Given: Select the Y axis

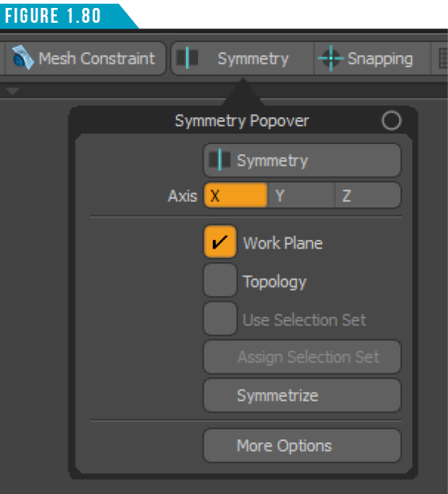Looking at the screenshot, I should [301, 196].
